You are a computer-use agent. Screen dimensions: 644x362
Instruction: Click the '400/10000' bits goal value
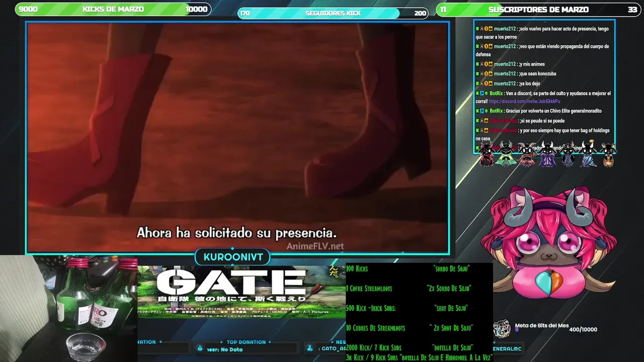[583, 329]
